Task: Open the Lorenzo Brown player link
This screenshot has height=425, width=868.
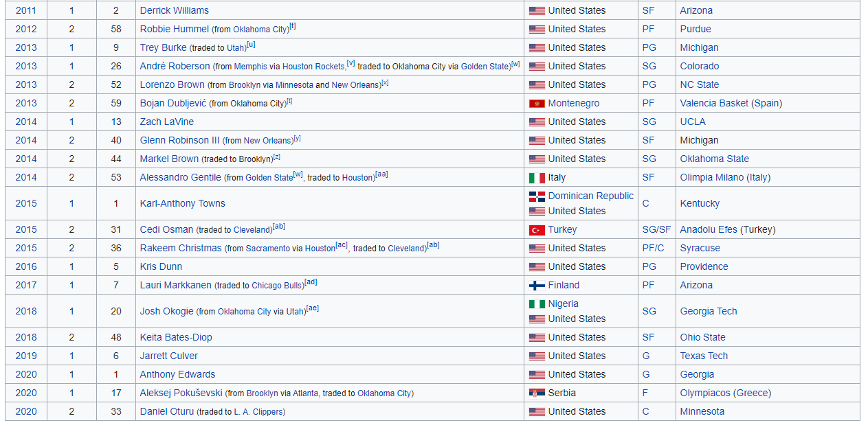Action: click(x=173, y=84)
